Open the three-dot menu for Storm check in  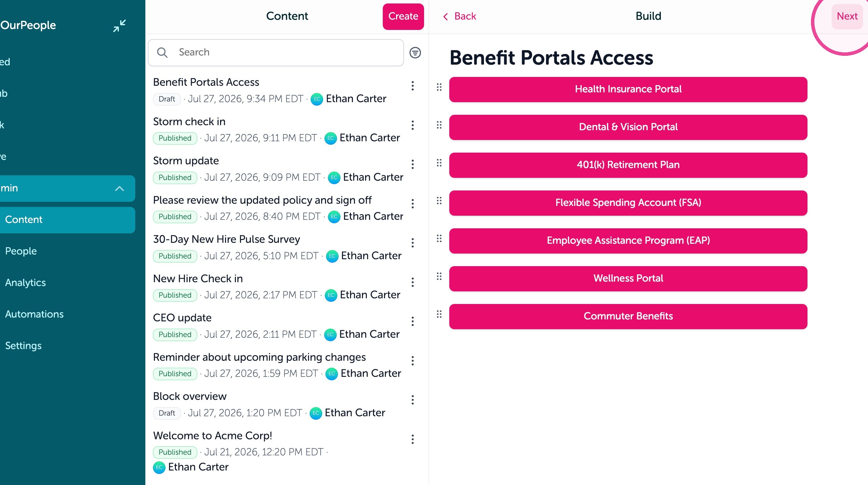click(x=412, y=126)
